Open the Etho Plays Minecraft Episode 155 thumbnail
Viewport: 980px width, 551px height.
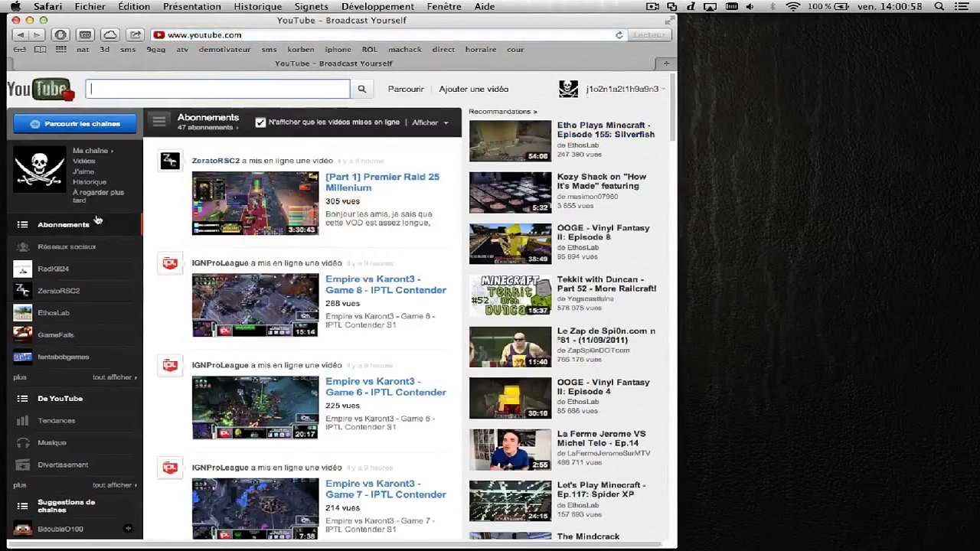(510, 141)
